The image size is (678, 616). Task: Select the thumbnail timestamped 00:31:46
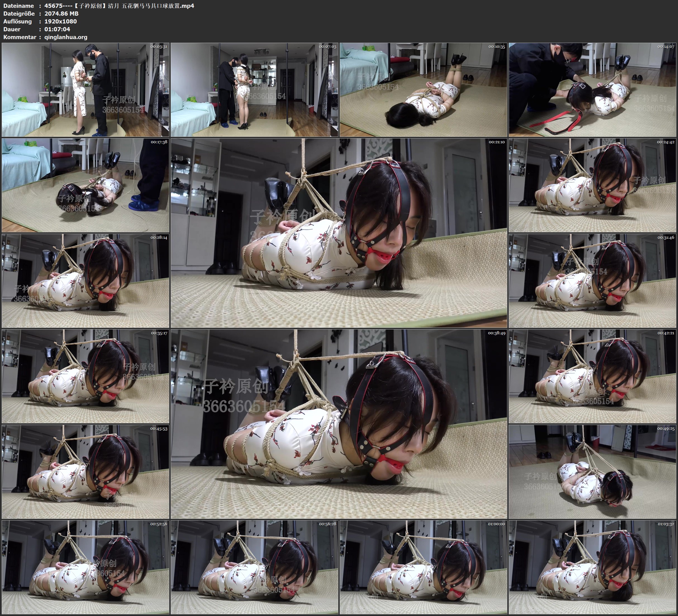click(592, 281)
